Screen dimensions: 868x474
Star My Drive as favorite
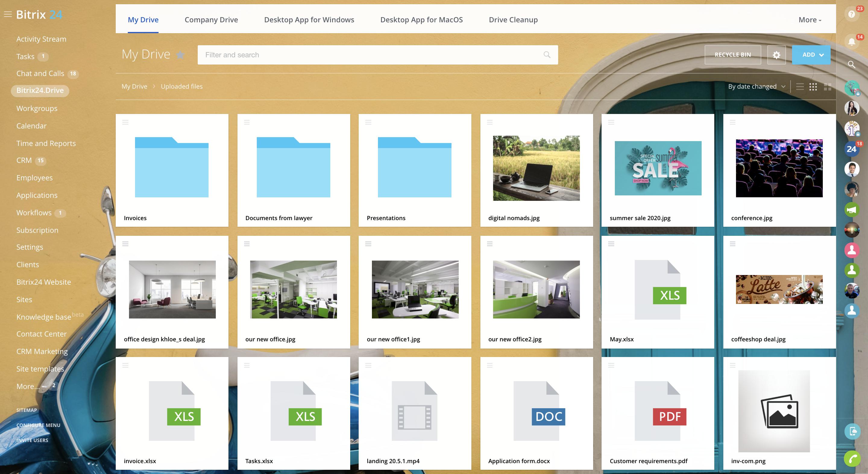181,55
